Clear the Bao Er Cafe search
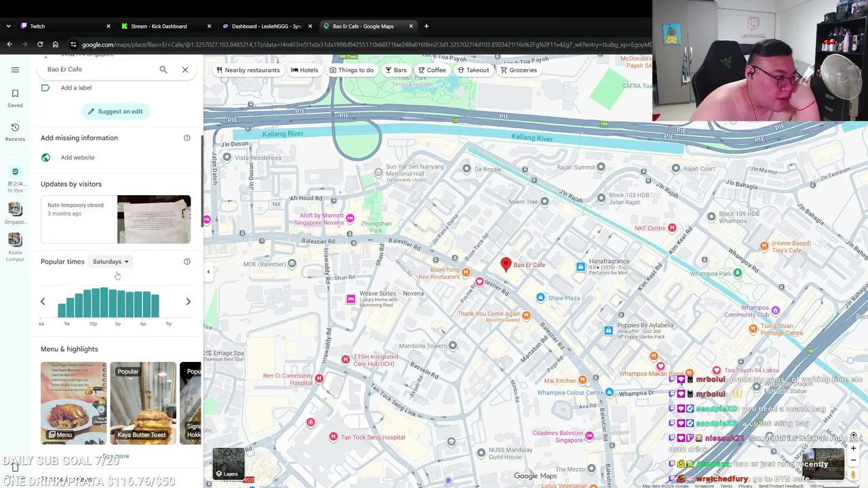The width and height of the screenshot is (868, 488). coord(185,69)
